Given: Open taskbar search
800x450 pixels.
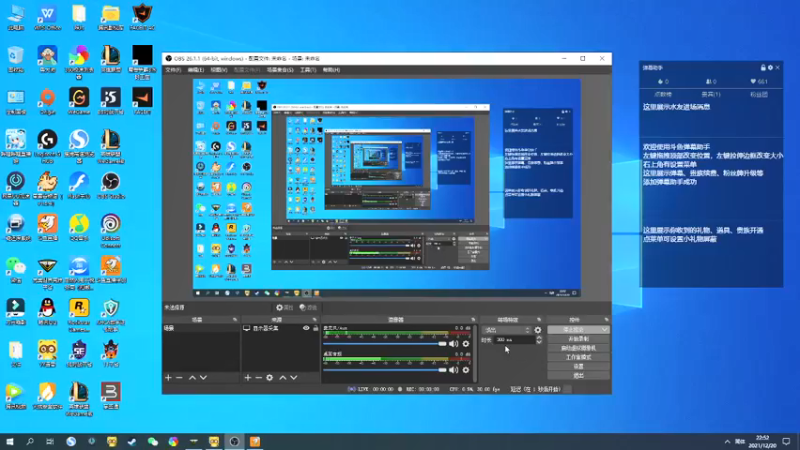Looking at the screenshot, I should (30, 441).
